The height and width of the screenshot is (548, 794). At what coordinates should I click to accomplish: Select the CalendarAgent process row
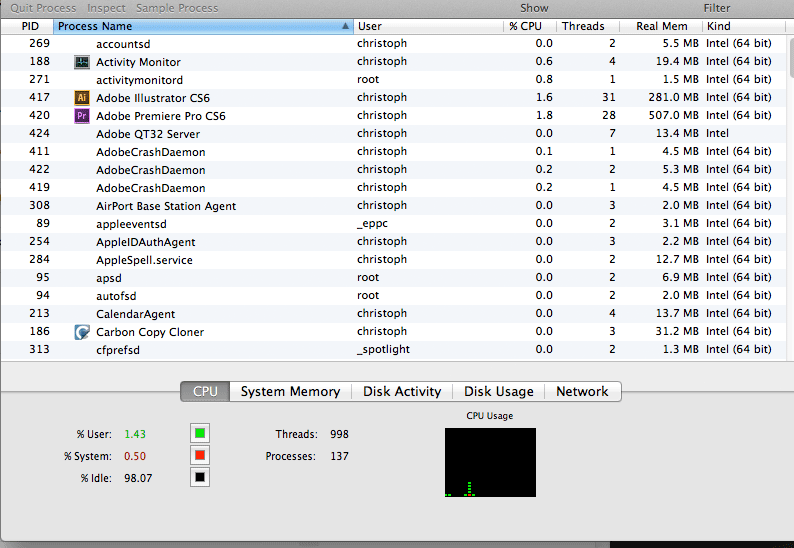393,314
